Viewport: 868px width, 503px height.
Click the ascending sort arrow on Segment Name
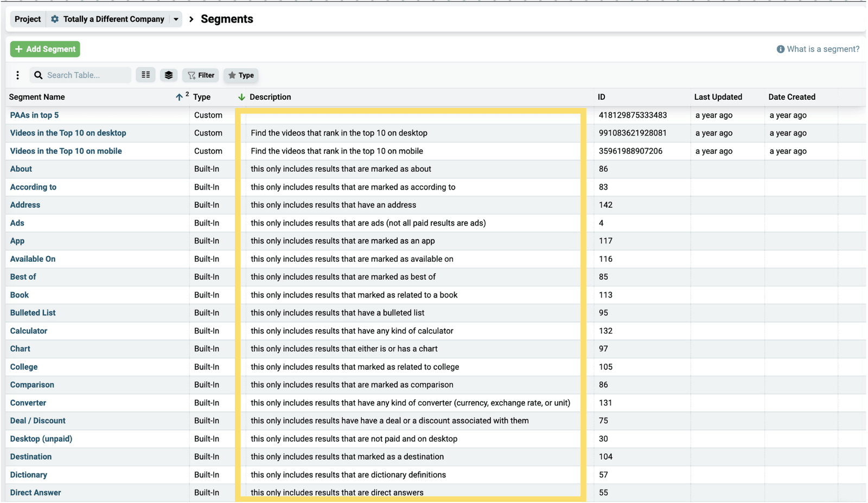click(x=179, y=97)
